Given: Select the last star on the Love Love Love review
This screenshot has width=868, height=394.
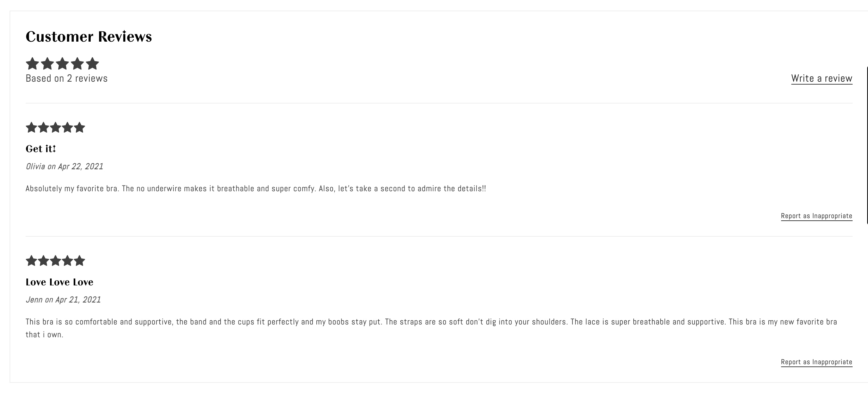Looking at the screenshot, I should point(79,260).
